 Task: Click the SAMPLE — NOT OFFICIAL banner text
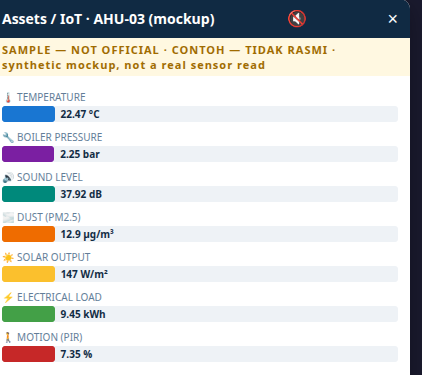168,58
